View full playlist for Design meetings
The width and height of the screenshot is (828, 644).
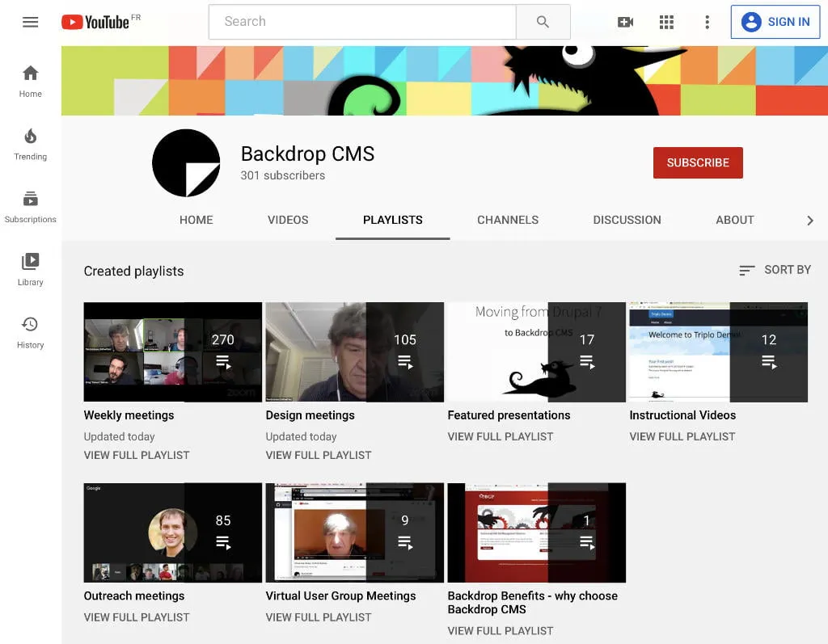(319, 455)
